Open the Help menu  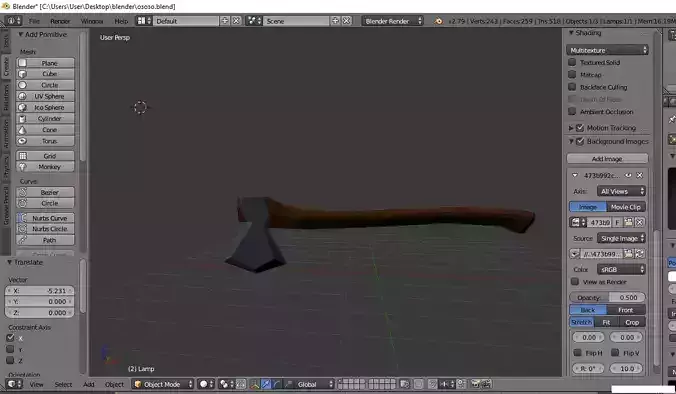[121, 21]
